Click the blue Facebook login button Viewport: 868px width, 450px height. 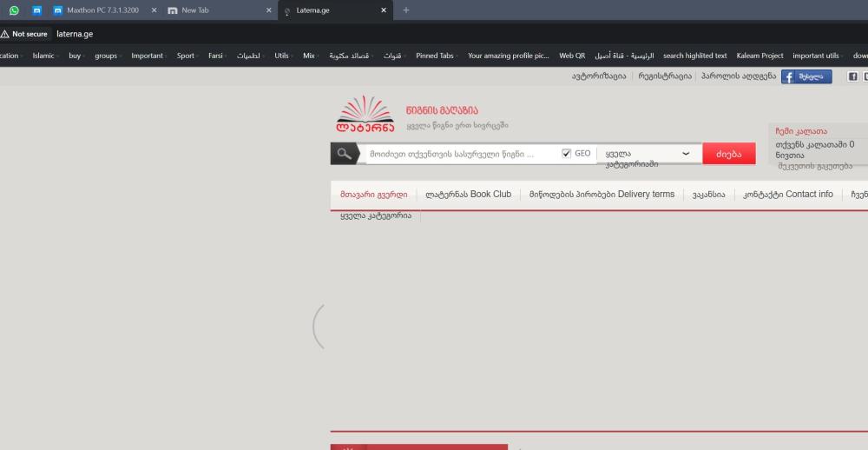pyautogui.click(x=806, y=77)
